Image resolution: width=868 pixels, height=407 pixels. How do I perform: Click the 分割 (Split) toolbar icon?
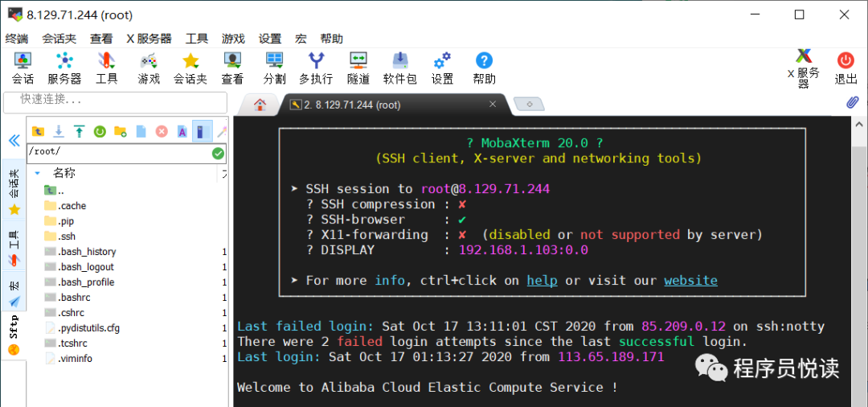coord(275,68)
